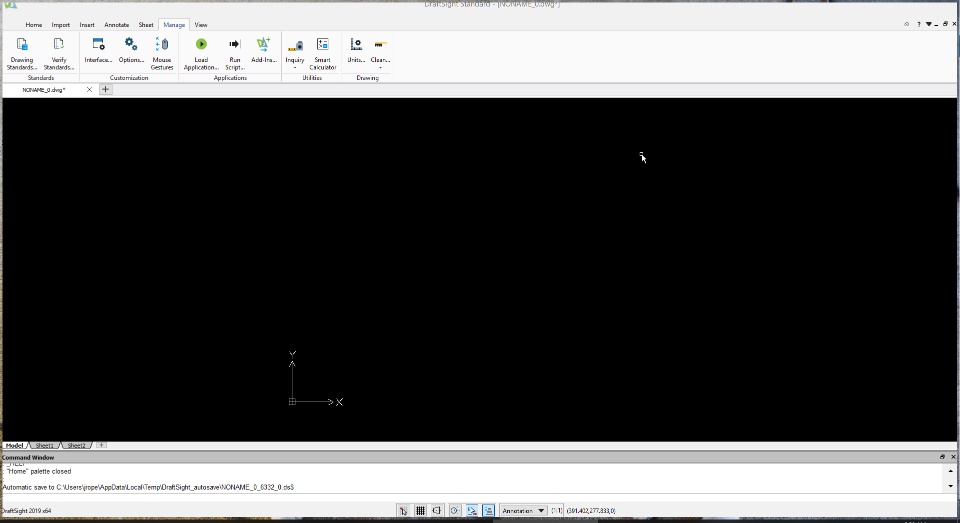Screen dimensions: 960x523
Task: Click the DraftSight application logo icon
Action: pos(10,5)
